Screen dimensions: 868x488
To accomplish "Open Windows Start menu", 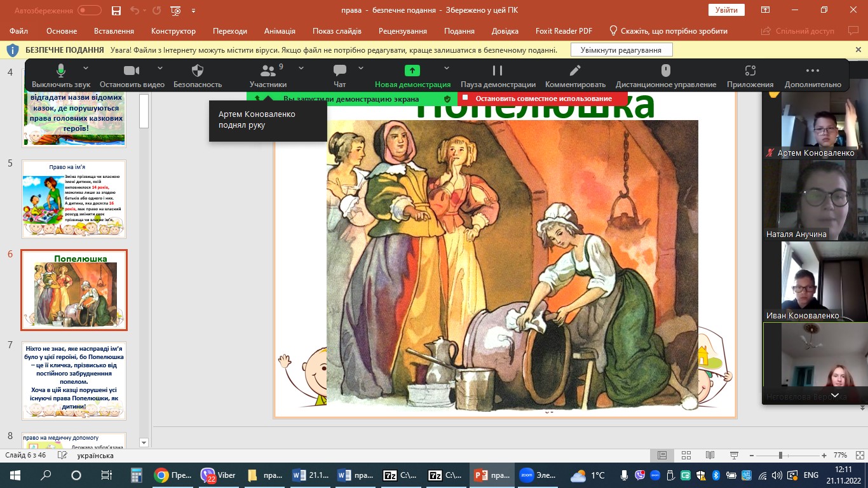I will [15, 475].
